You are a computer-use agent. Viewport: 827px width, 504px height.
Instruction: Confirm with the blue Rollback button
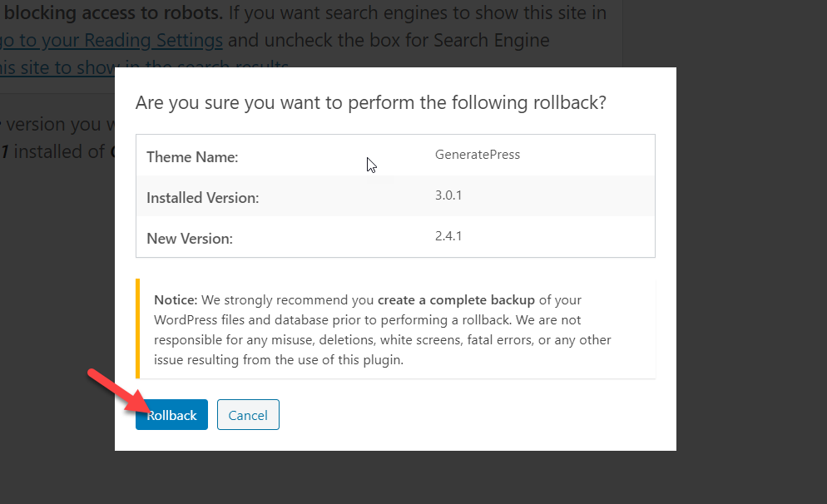point(171,415)
